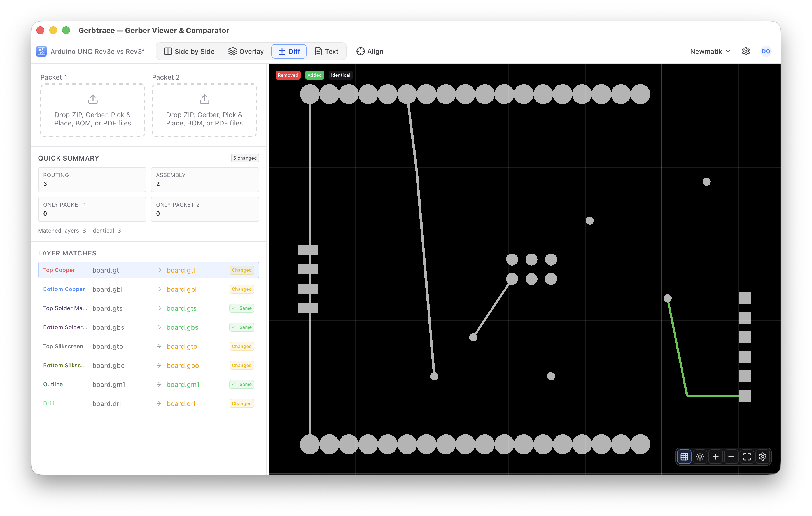The height and width of the screenshot is (516, 812).
Task: Zoom out with the minus icon
Action: [731, 457]
